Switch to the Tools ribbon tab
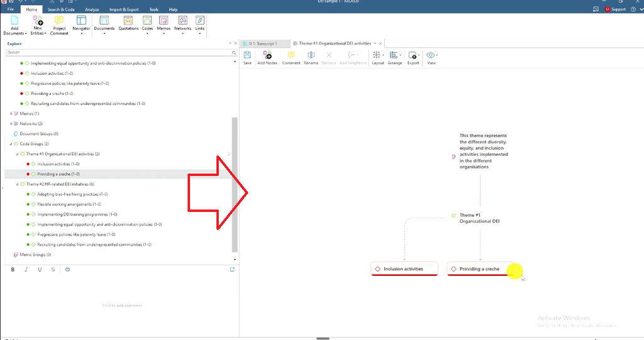Viewport: 644px width, 340px height. click(x=153, y=9)
